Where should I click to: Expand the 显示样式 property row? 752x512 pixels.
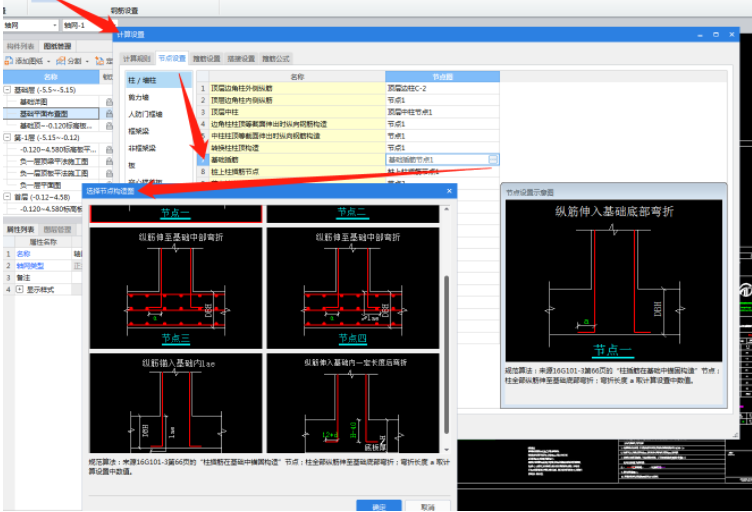(x=19, y=289)
